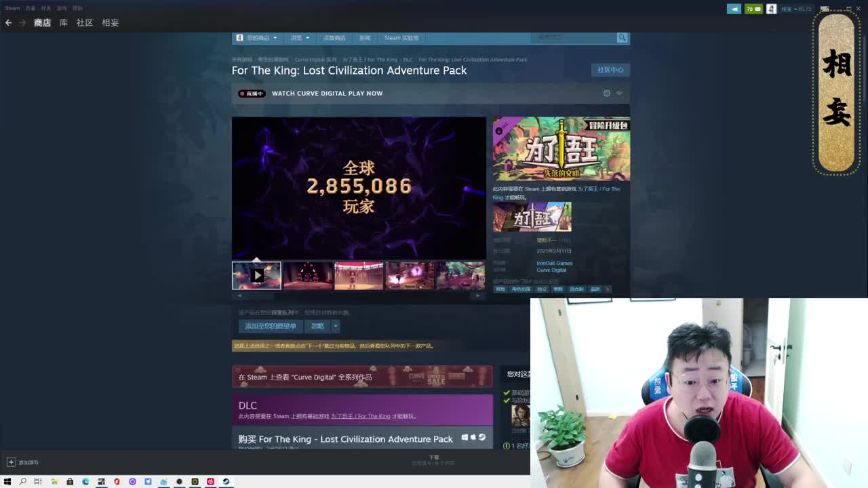Expand the 相妄 account dropdown

pyautogui.click(x=796, y=9)
